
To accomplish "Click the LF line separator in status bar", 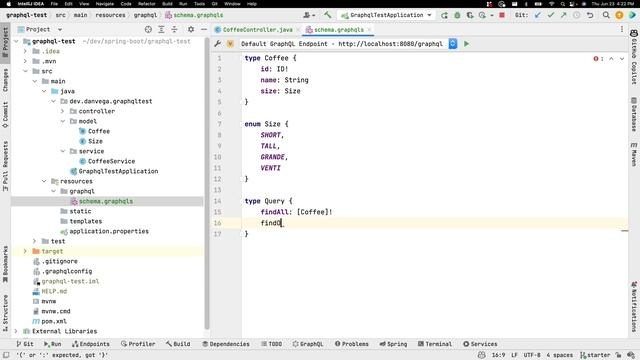I will coord(514,355).
